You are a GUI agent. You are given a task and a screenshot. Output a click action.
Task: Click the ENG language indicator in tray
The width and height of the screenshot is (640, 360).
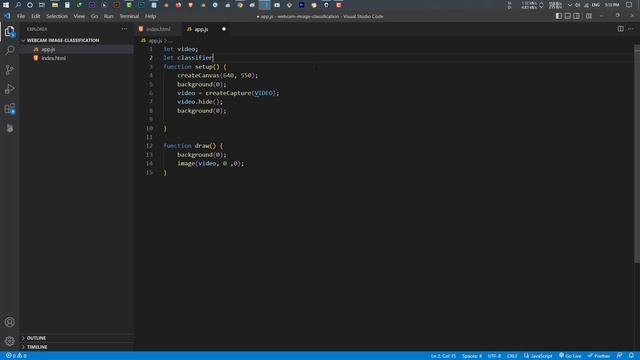pos(596,5)
